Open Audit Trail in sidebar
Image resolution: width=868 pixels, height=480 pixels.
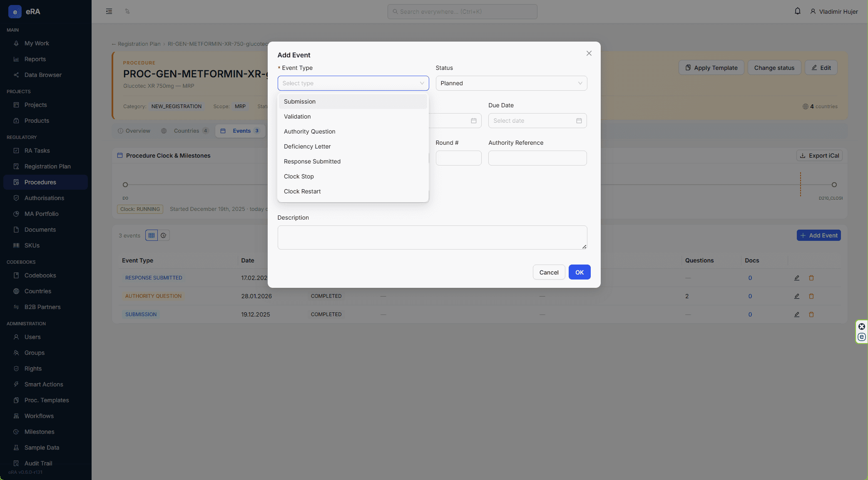[x=45, y=463]
